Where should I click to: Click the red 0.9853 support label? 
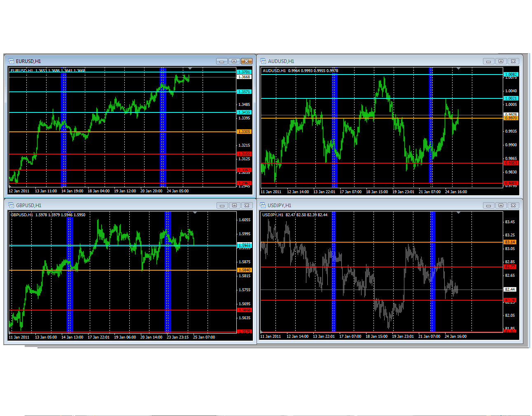(511, 163)
